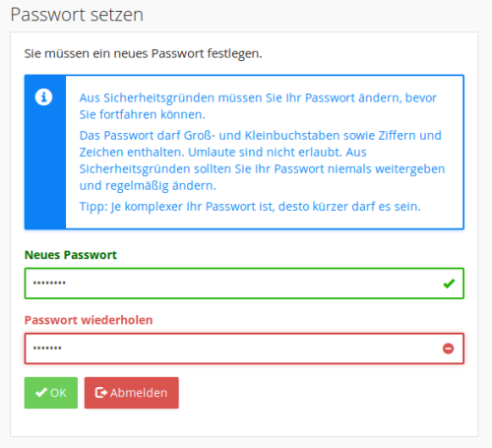
Task: Log out using the Abmelden button
Action: (132, 393)
